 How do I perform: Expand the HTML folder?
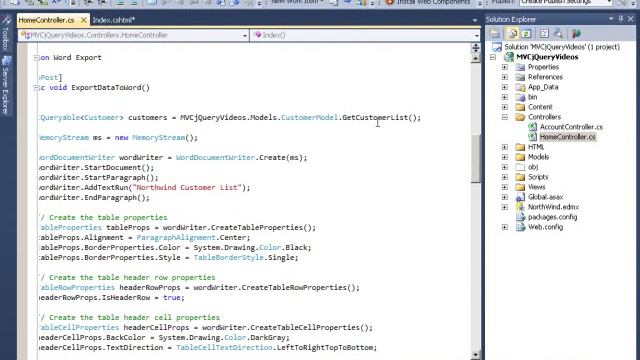pyautogui.click(x=505, y=147)
